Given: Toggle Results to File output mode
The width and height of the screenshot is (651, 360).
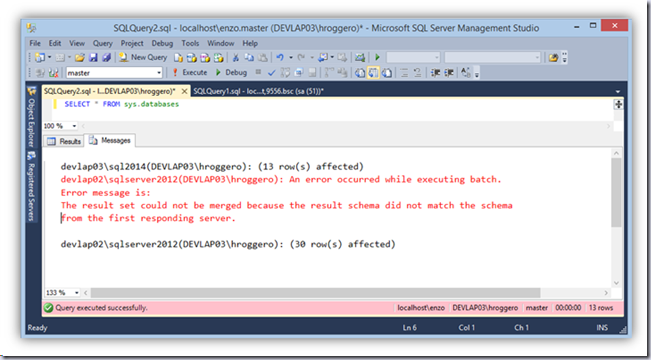Looking at the screenshot, I should (x=387, y=73).
